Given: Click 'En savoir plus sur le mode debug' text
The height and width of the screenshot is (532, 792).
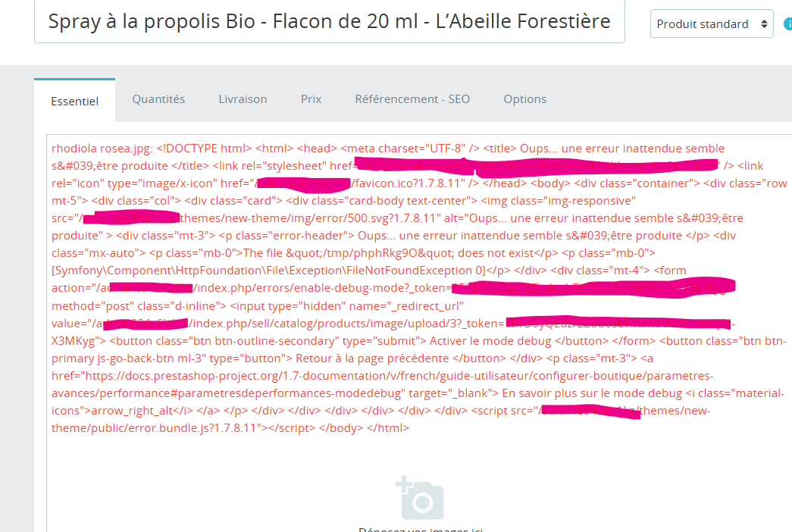Looking at the screenshot, I should pyautogui.click(x=592, y=393).
